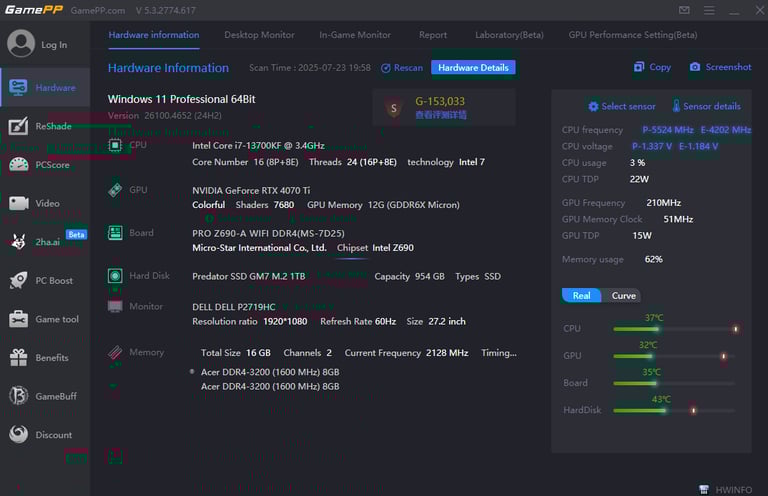This screenshot has width=768, height=496.
Task: Click Intel Core i7-13700KF text
Action: [x=258, y=145]
